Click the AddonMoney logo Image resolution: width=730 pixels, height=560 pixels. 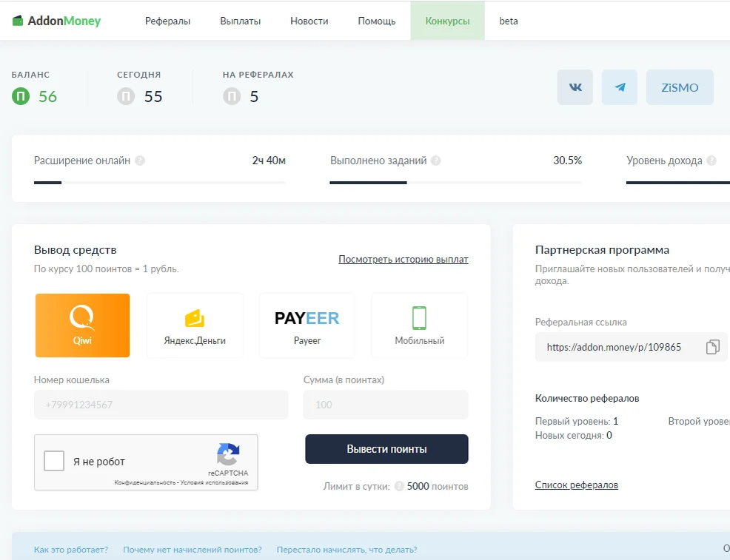tap(56, 21)
